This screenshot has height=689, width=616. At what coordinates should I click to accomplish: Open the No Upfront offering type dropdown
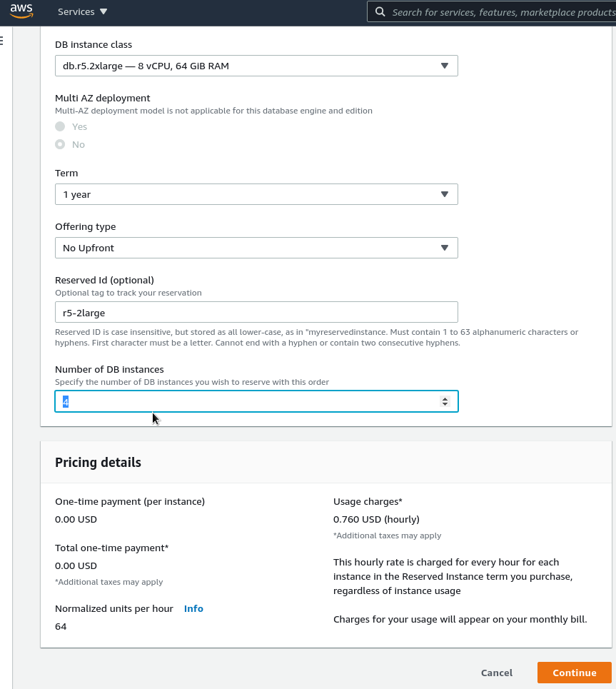256,248
